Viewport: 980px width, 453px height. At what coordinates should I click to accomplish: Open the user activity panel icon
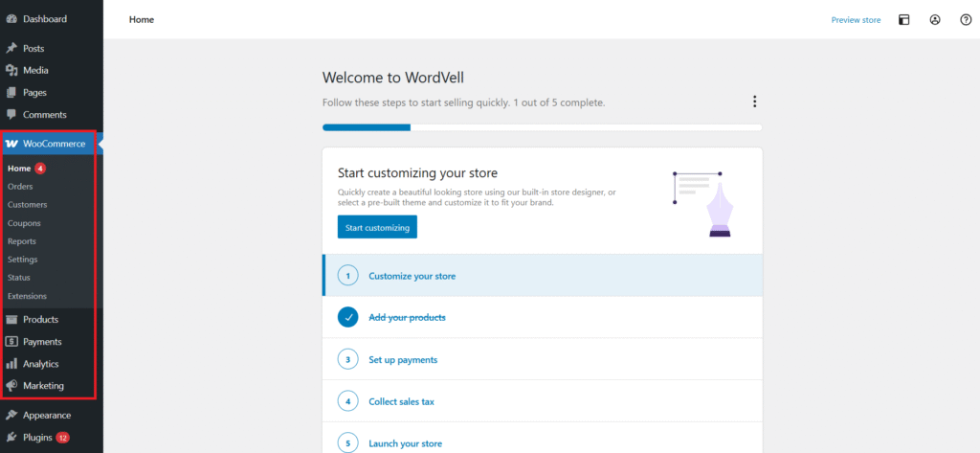(935, 19)
